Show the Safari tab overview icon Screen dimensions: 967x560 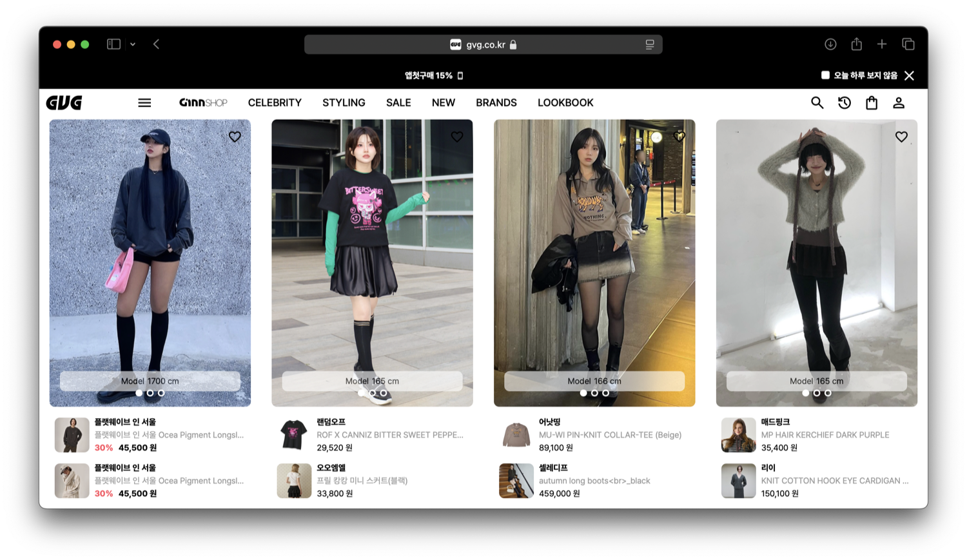[x=908, y=44]
